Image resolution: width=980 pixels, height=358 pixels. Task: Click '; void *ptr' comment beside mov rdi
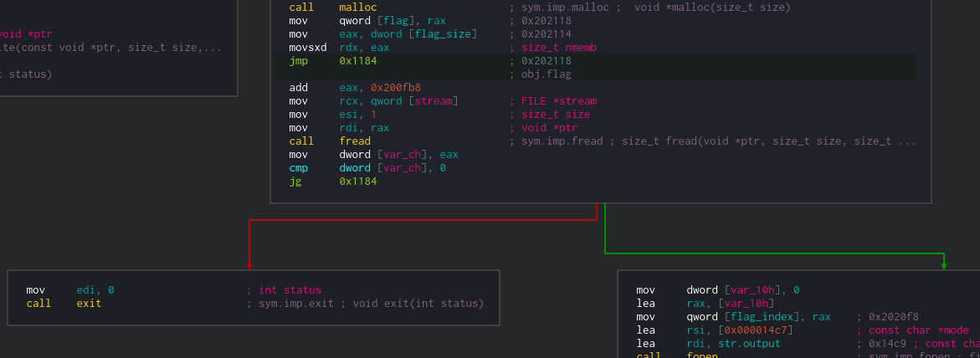pos(544,127)
